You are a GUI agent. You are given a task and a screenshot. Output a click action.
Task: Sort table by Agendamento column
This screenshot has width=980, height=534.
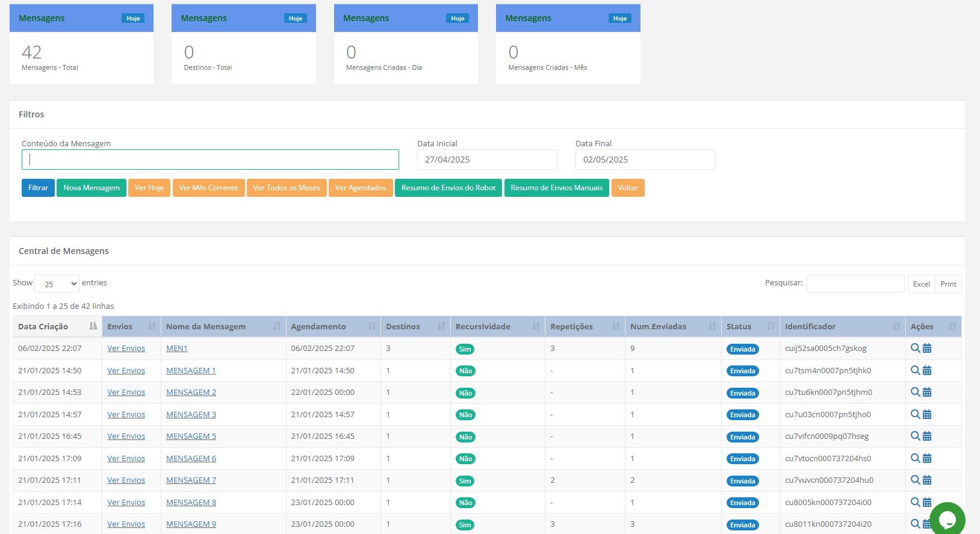pyautogui.click(x=333, y=326)
